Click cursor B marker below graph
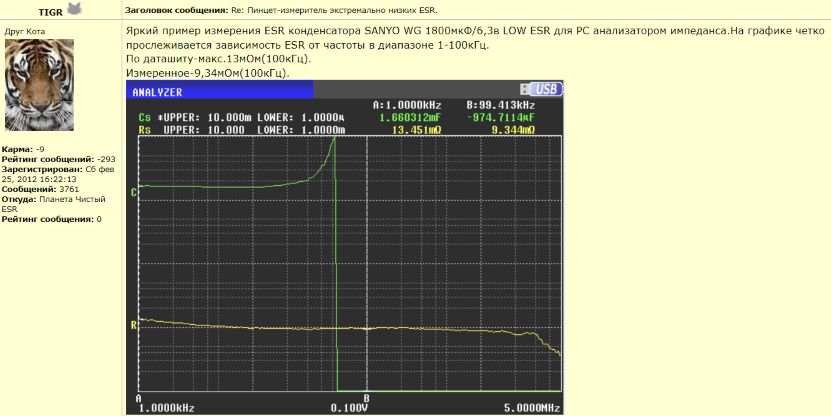The width and height of the screenshot is (831, 416). [x=366, y=397]
